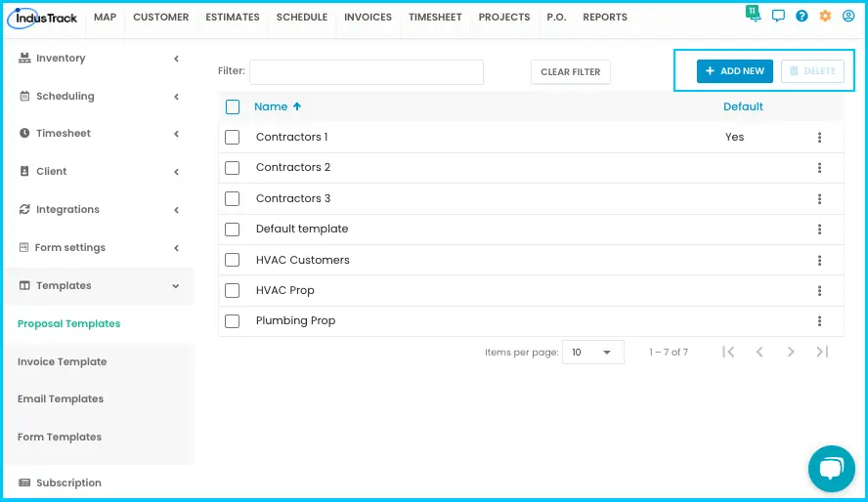The height and width of the screenshot is (502, 868).
Task: Open the kebab menu for Contractors 3
Action: tap(819, 198)
